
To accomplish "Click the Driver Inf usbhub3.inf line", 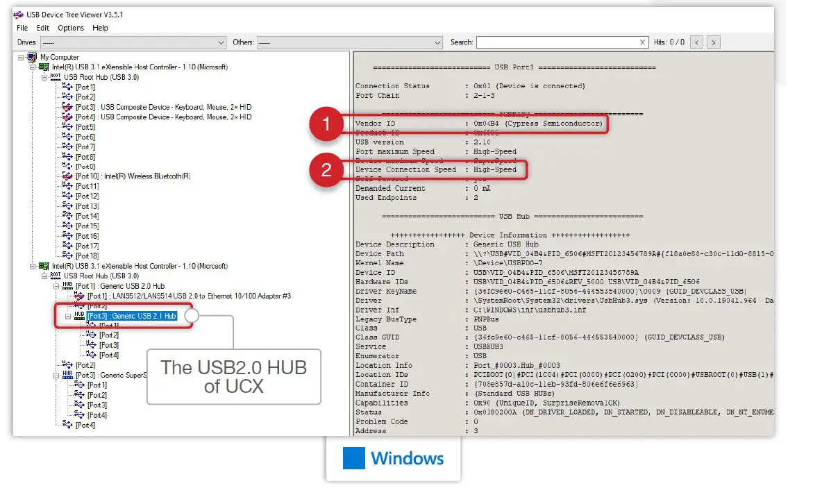I will (x=471, y=310).
